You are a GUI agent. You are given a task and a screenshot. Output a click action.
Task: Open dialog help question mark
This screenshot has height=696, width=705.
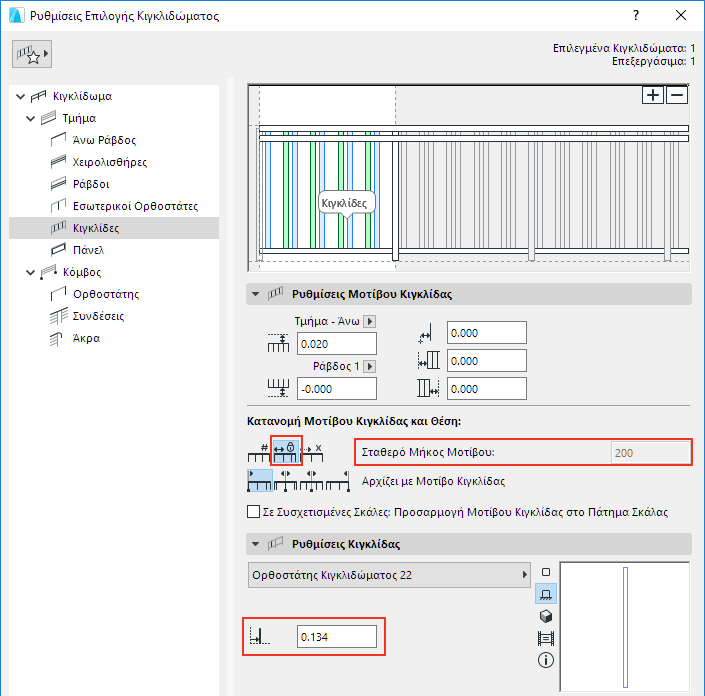[x=636, y=16]
